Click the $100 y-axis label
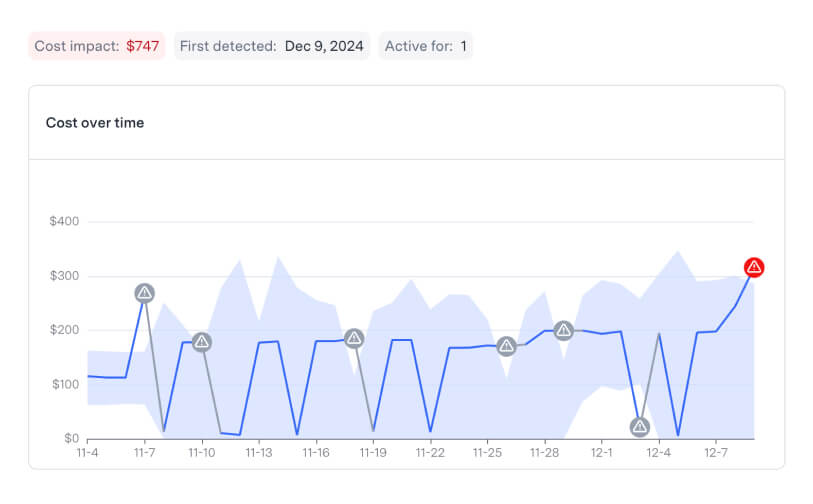Screen dimensions: 813x504 click(x=65, y=384)
